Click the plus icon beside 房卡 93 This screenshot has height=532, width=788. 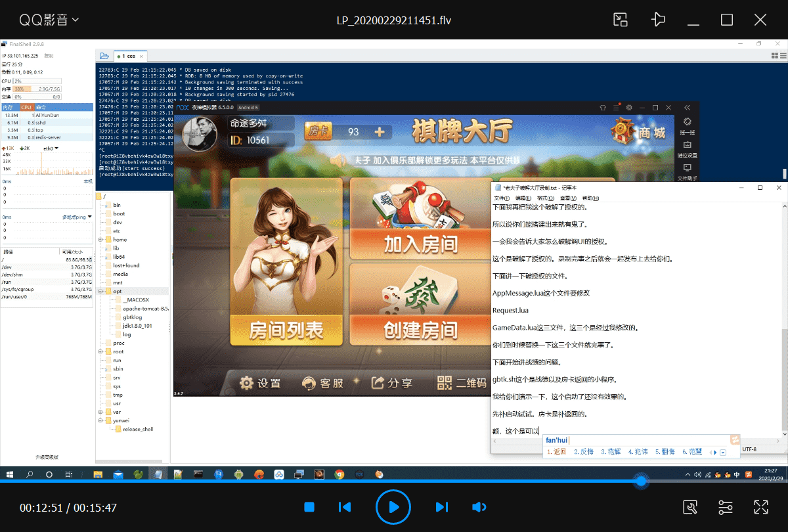(x=379, y=132)
